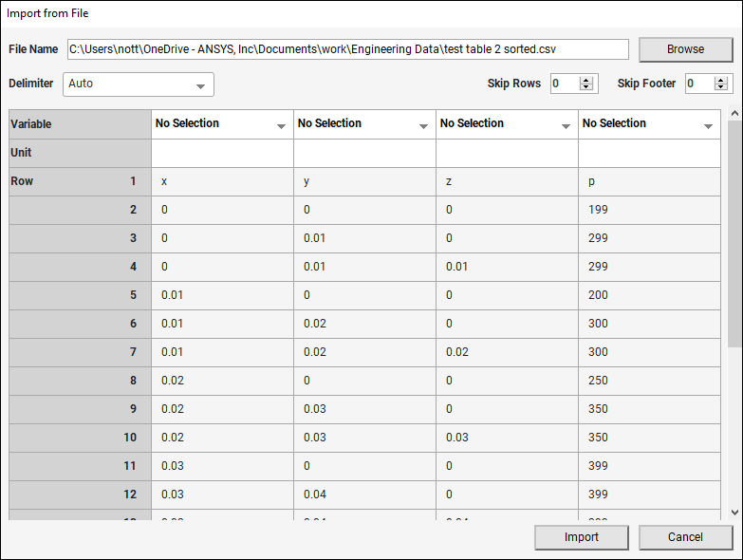Select cell with value 250
The height and width of the screenshot is (560, 743).
tap(649, 381)
